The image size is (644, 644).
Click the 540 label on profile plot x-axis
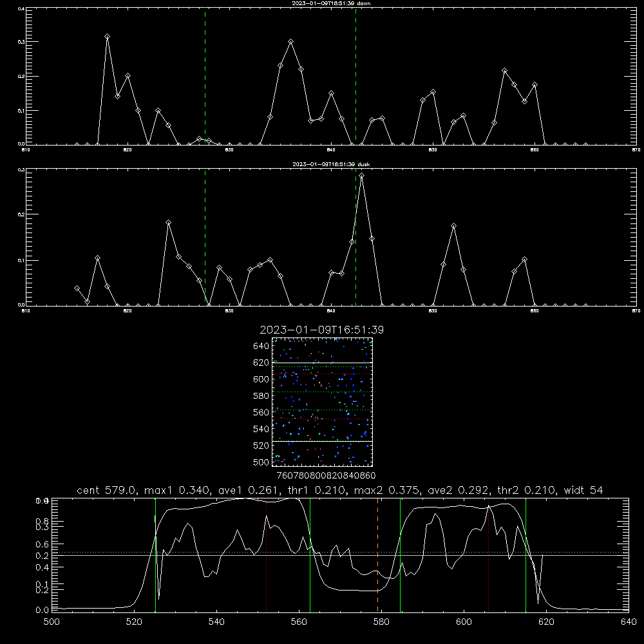pos(216,622)
